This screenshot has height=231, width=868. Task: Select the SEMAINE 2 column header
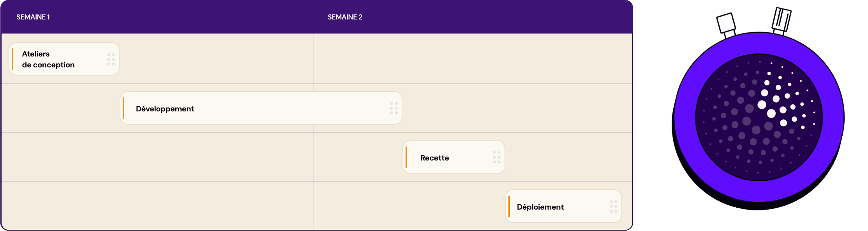tap(345, 17)
